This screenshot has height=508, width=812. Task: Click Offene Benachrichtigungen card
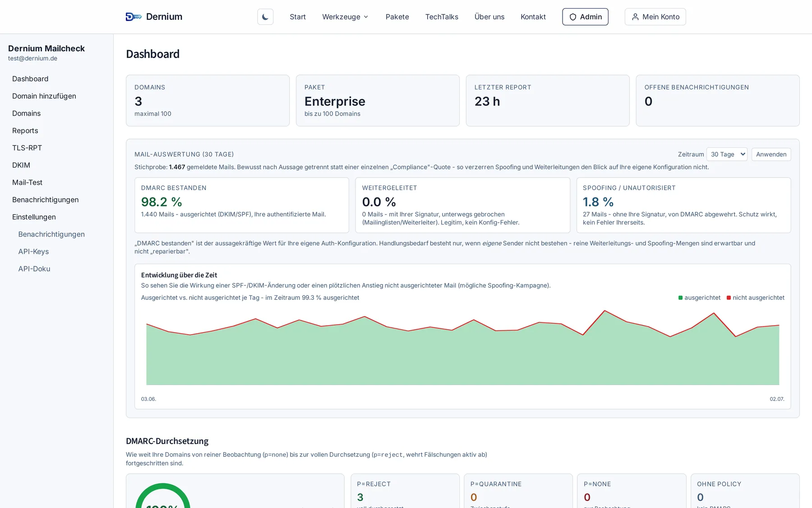[718, 101]
